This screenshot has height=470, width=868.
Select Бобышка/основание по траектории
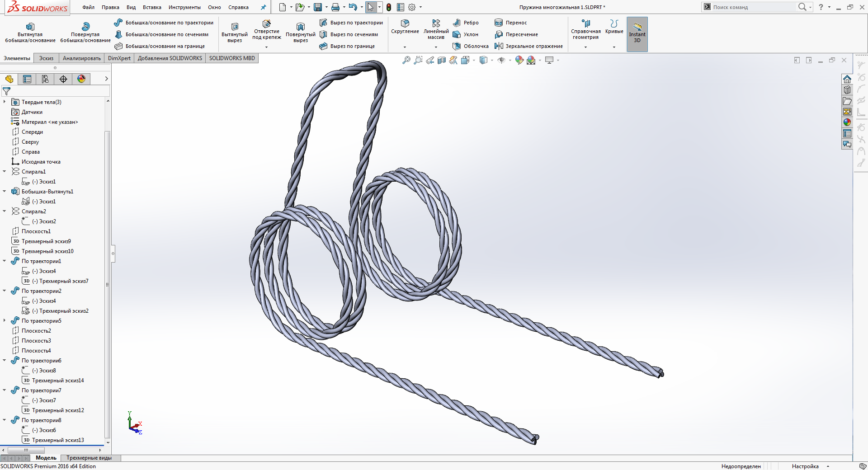(x=164, y=23)
